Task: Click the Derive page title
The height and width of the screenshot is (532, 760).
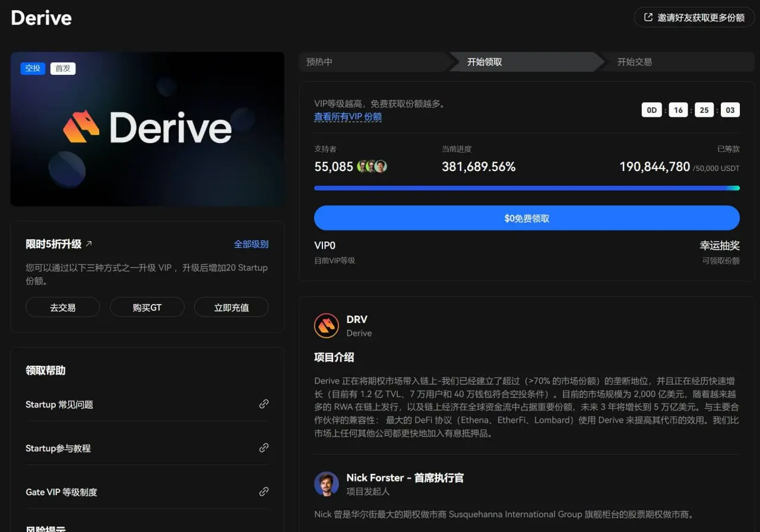Action: 42,18
